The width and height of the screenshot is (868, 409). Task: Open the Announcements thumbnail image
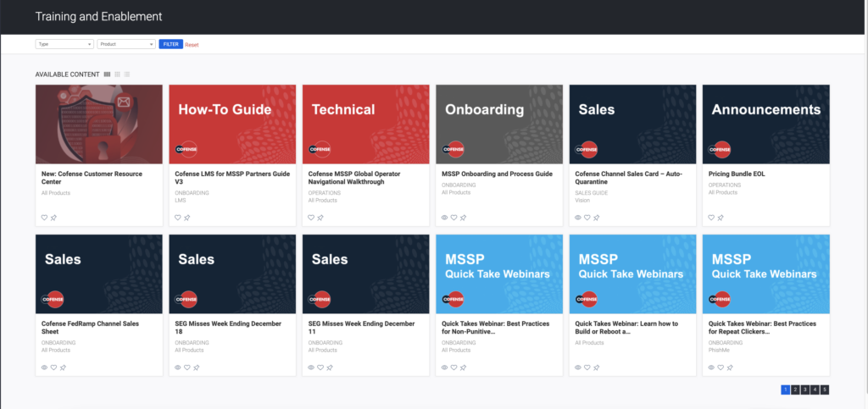coord(766,124)
